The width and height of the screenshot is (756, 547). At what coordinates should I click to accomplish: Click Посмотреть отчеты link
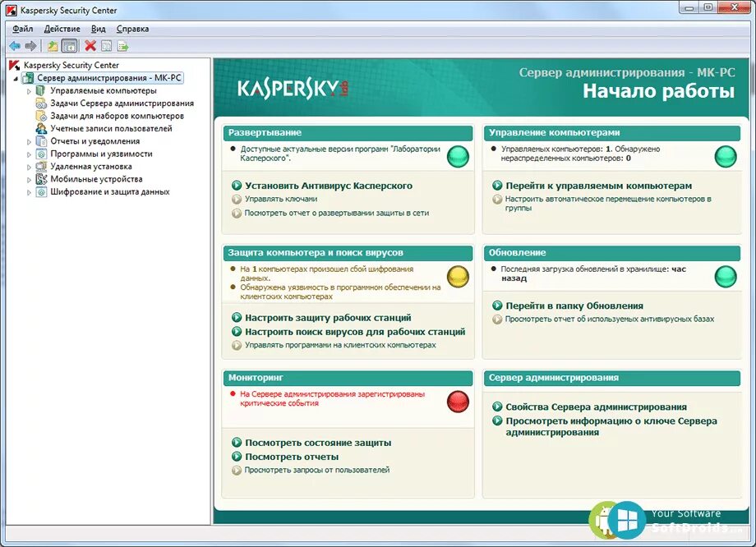pyautogui.click(x=291, y=457)
